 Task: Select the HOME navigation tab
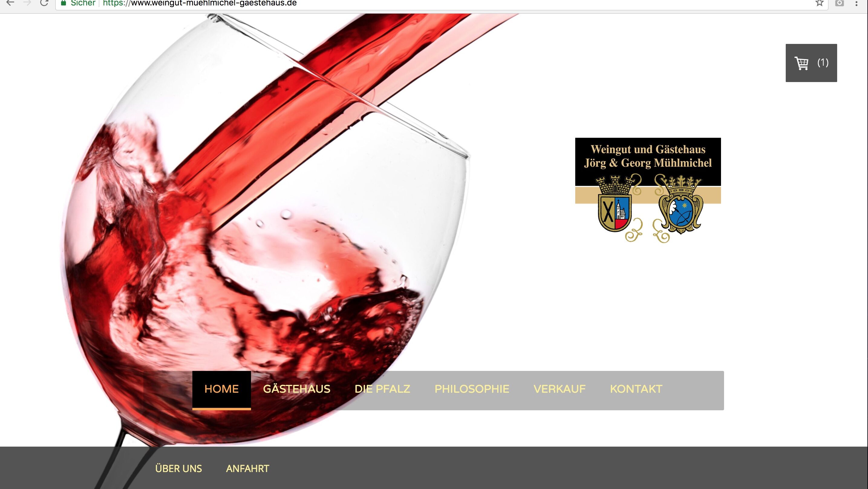(x=221, y=389)
